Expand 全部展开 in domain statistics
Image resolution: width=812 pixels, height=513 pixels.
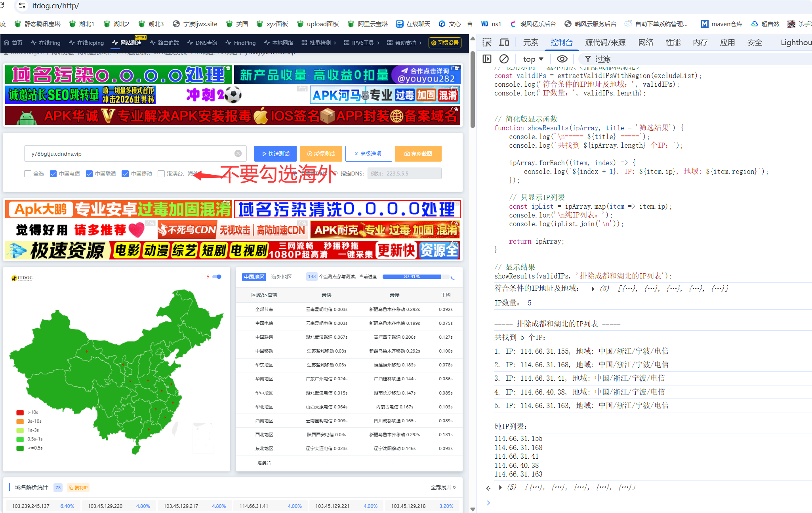(x=443, y=487)
